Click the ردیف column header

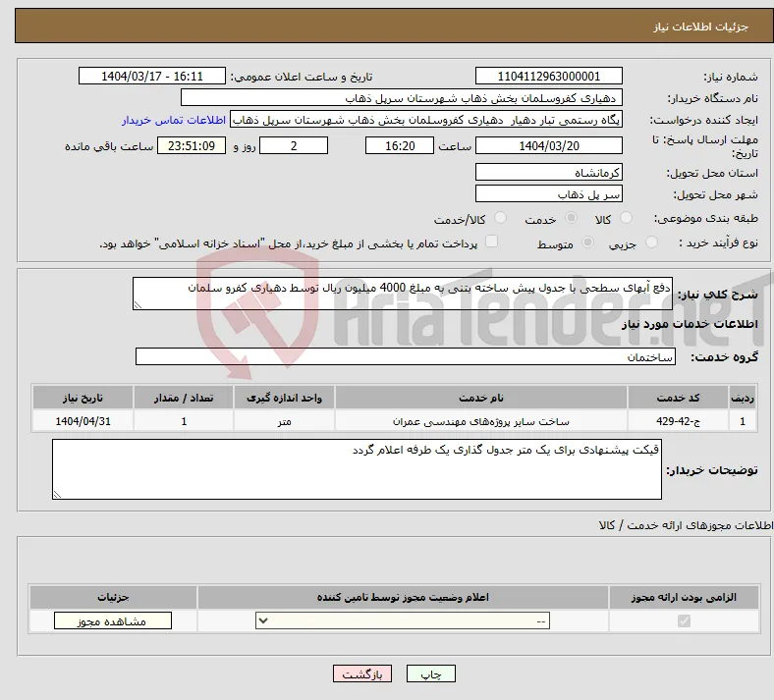(743, 398)
